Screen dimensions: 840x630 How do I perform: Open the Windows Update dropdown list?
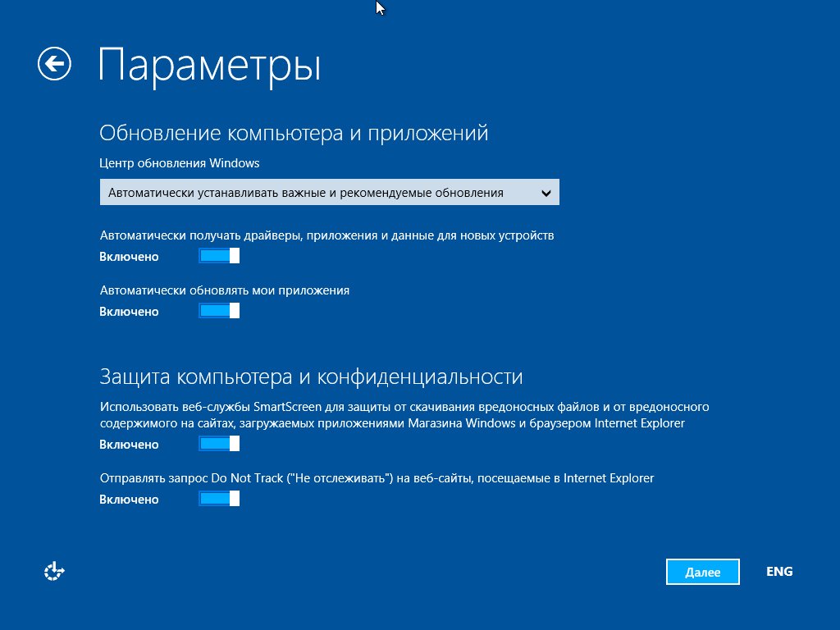pyautogui.click(x=330, y=192)
